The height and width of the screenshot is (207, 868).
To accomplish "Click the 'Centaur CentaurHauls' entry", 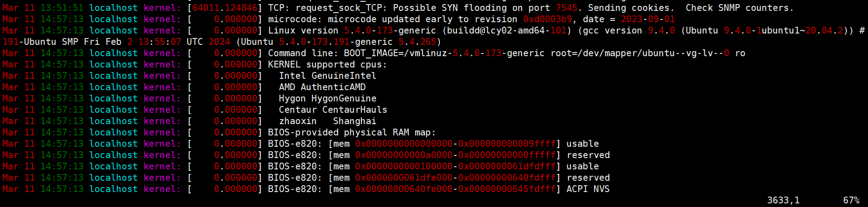I will tap(333, 110).
